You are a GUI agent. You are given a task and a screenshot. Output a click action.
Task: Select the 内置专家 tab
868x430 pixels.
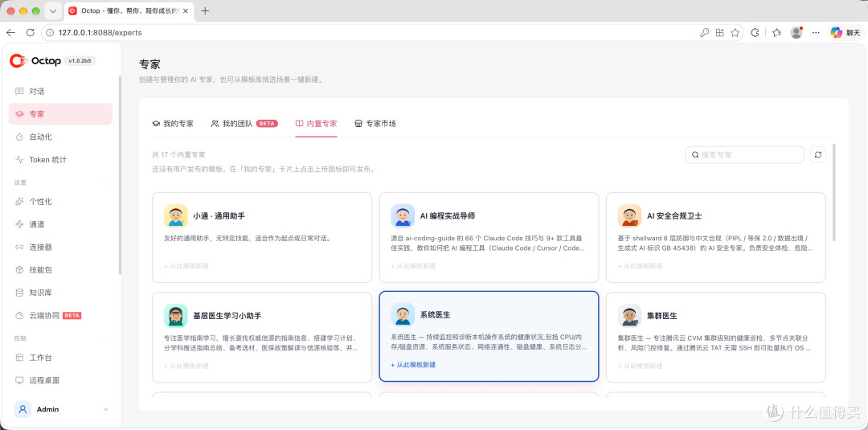(x=316, y=124)
